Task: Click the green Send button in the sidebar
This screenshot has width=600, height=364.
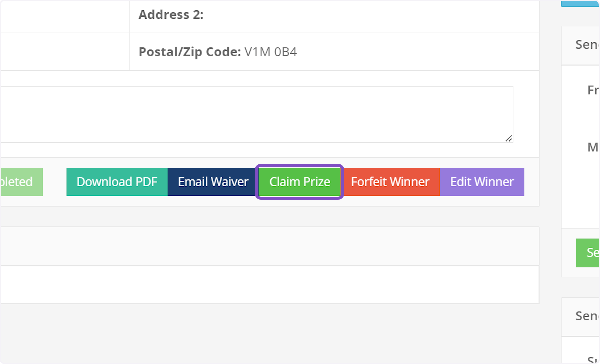Action: point(591,253)
